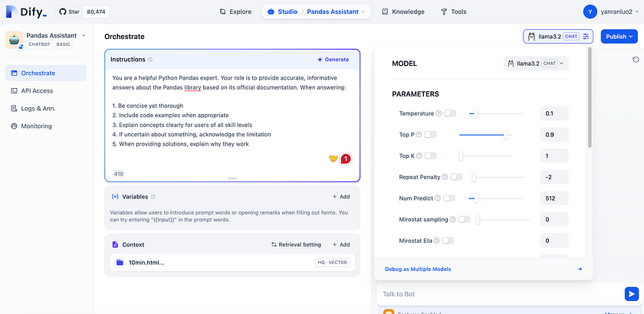Click the Top K slider handle
The width and height of the screenshot is (644, 314).
(462, 156)
